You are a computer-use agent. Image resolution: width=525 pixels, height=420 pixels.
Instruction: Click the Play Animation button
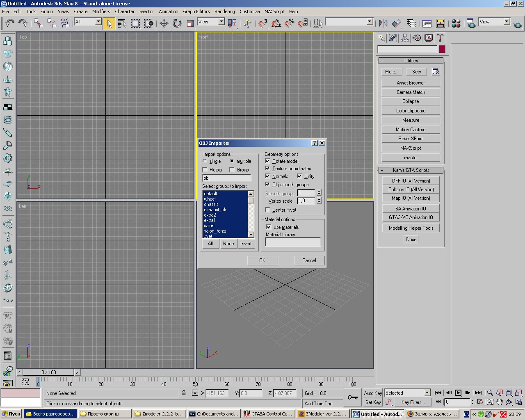coord(458,393)
